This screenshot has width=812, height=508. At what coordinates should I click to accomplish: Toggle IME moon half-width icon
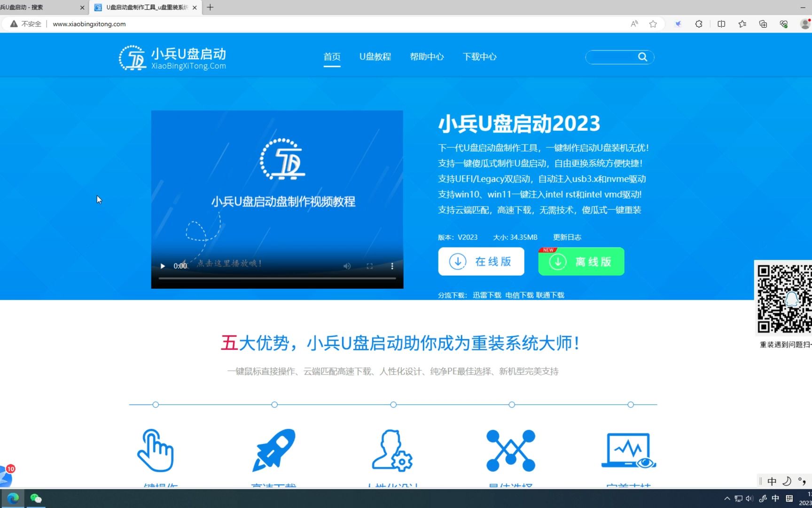[x=787, y=481]
